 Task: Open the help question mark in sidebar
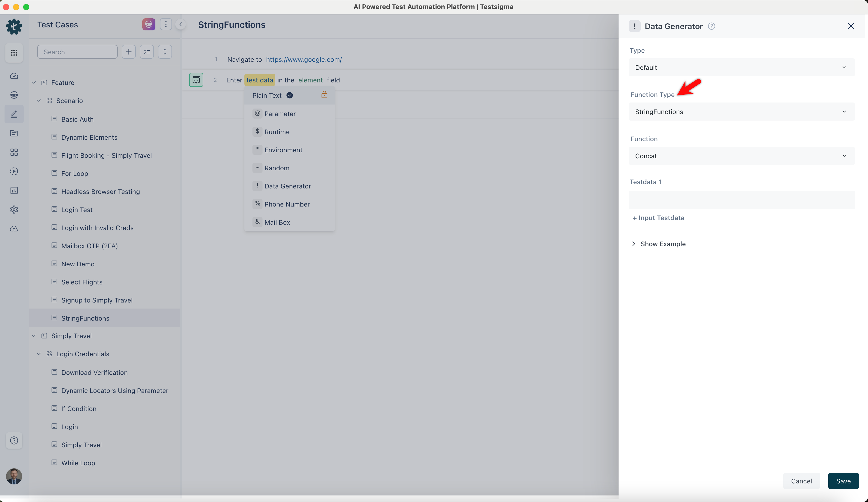pyautogui.click(x=14, y=440)
